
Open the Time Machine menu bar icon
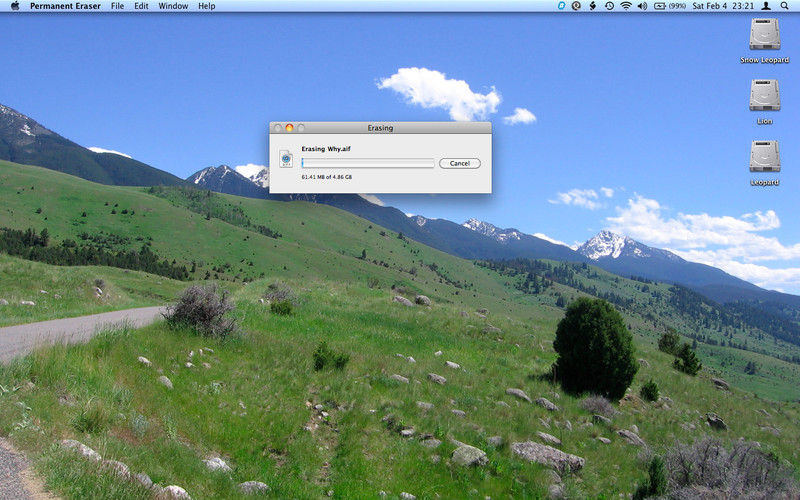(609, 6)
